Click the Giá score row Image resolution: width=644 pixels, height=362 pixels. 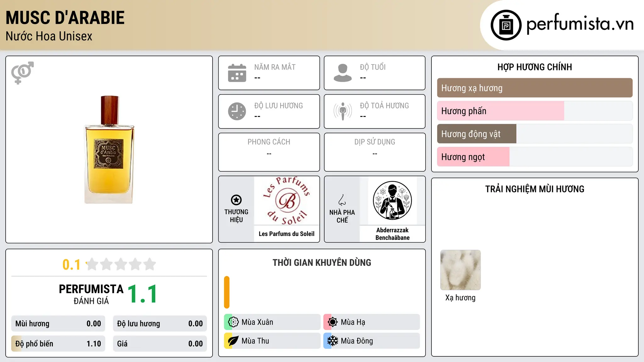(160, 344)
